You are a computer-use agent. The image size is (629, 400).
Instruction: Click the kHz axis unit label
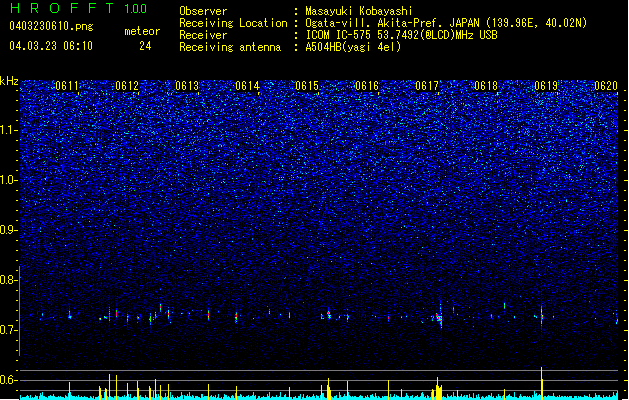click(9, 81)
